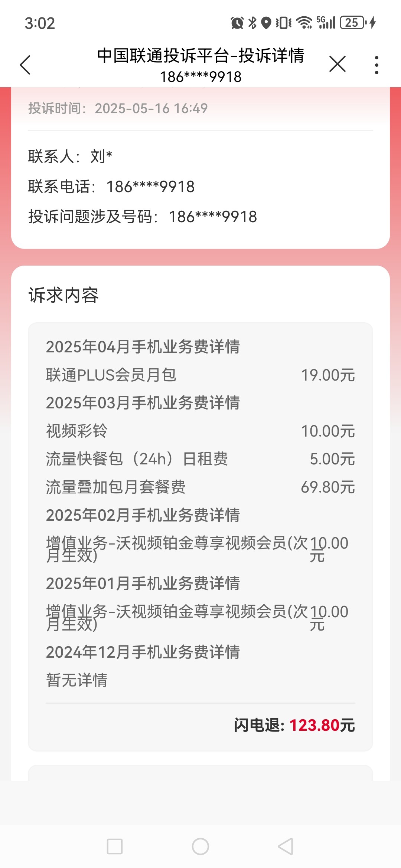Tap the 联系电话 186****9918 number
This screenshot has width=401, height=868.
coord(150,187)
